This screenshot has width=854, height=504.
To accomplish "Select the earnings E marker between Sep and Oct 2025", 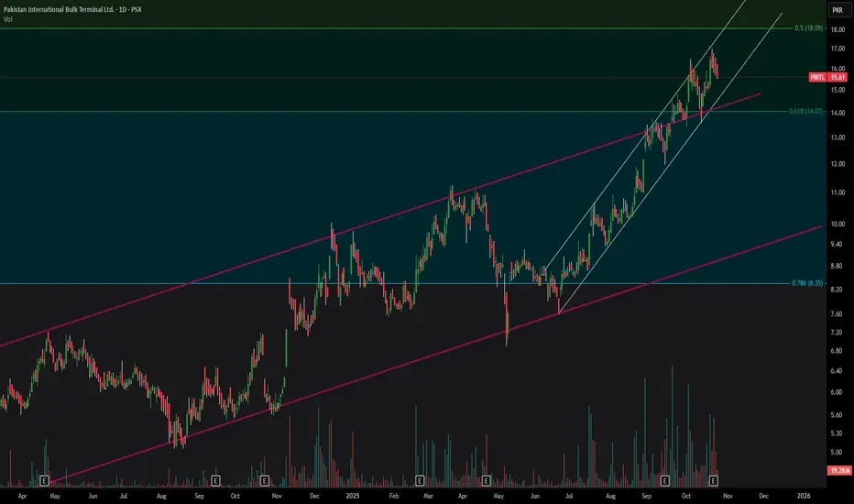I will pos(664,480).
